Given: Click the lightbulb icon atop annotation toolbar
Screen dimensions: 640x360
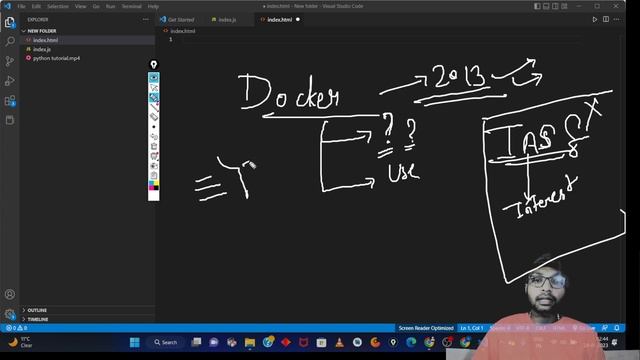Looking at the screenshot, I should [154, 64].
